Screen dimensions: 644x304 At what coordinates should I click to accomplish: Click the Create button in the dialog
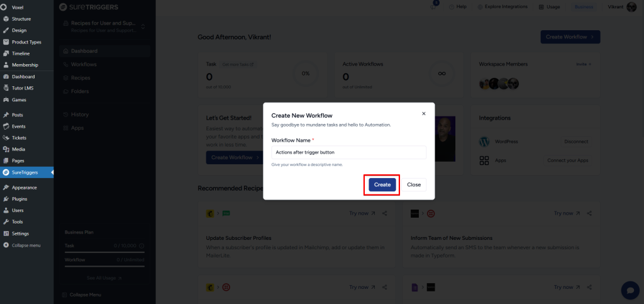coord(382,184)
